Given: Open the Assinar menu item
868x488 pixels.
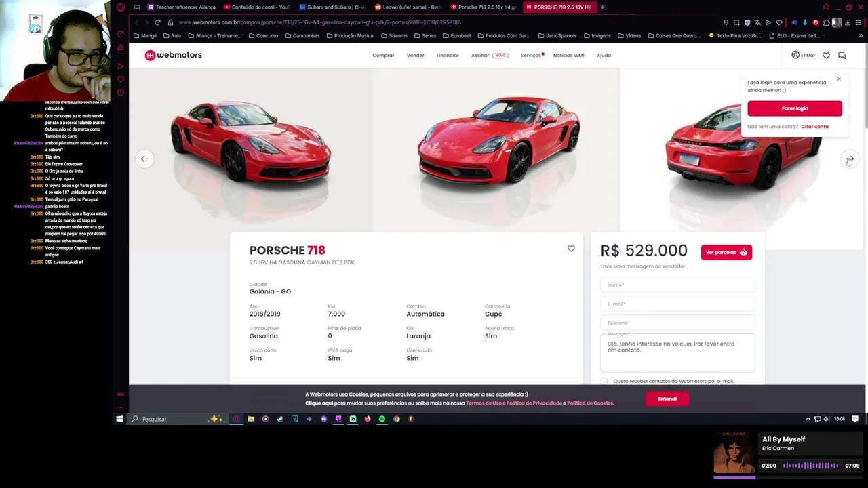Looking at the screenshot, I should pyautogui.click(x=489, y=56).
